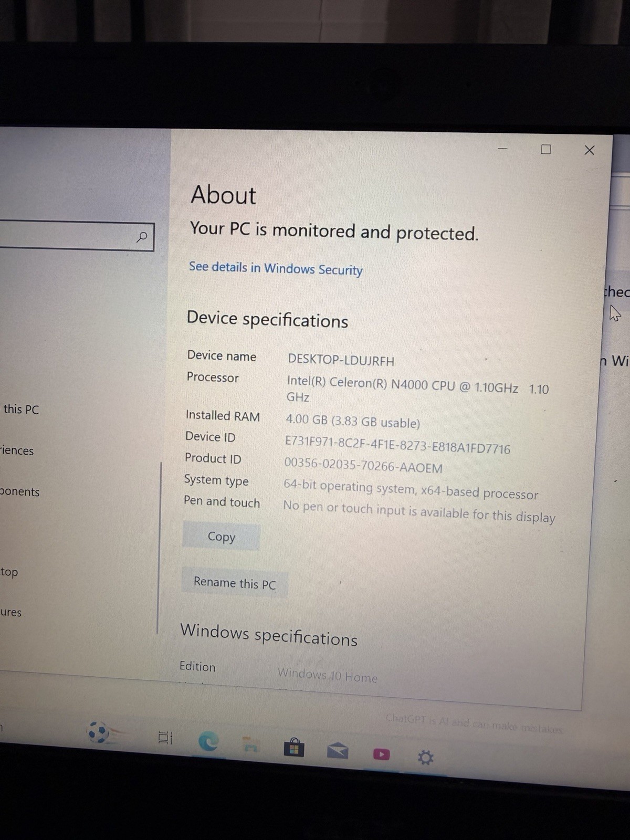Click the Windows 10 Home edition value
630x840 pixels.
(x=327, y=675)
